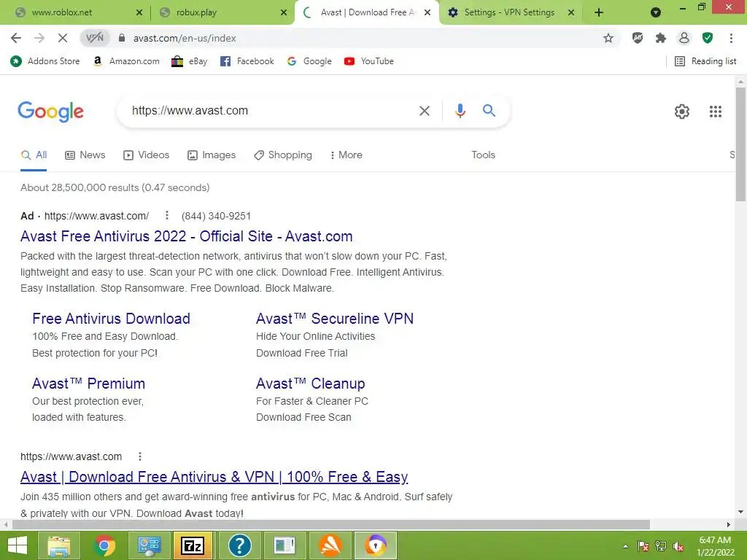
Task: Click the Google logo
Action: pyautogui.click(x=50, y=112)
